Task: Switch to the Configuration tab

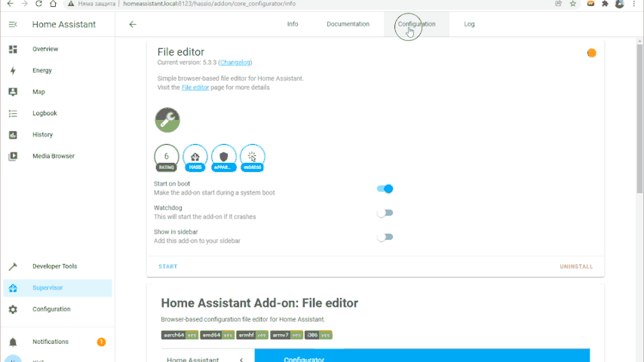Action: [416, 24]
